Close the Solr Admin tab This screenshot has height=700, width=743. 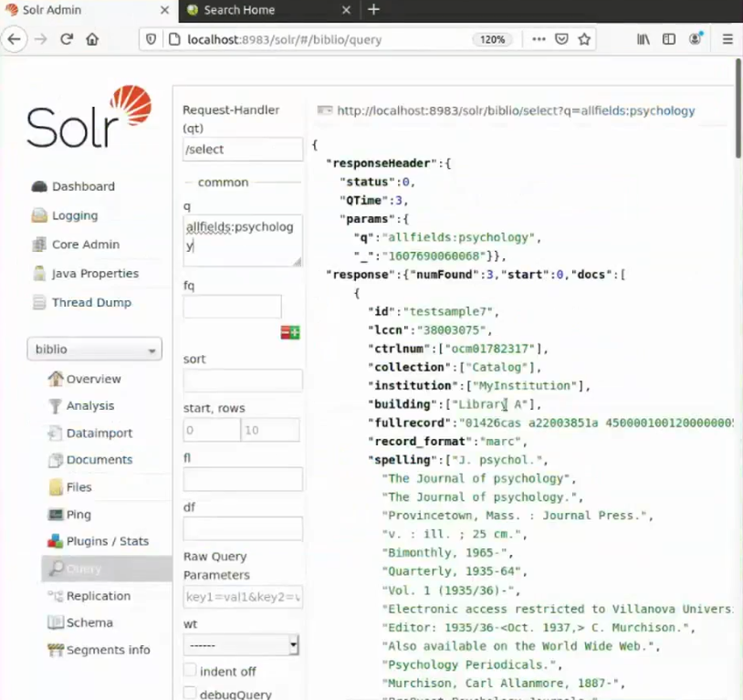164,10
